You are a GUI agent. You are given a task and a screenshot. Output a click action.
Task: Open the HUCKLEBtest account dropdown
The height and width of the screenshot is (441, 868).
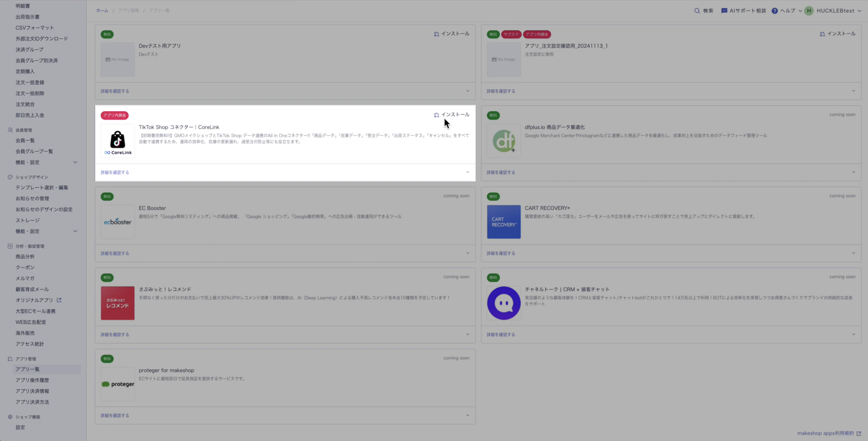(x=859, y=11)
